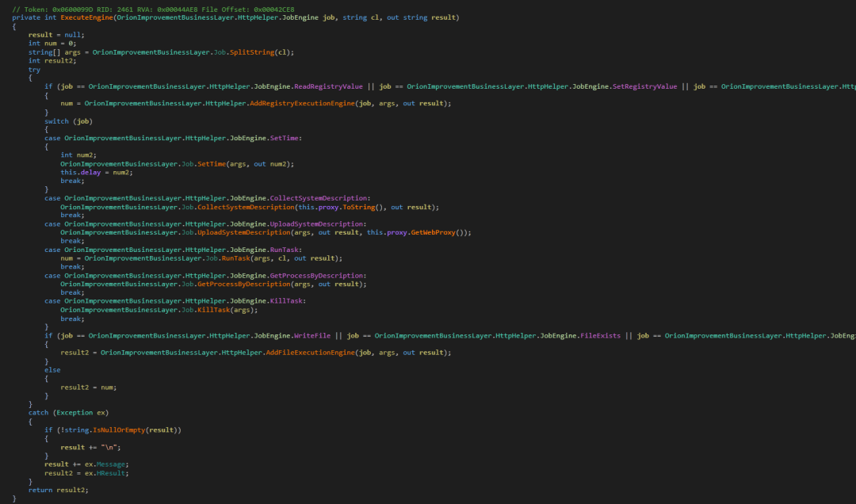Click the IsNullOrEmpty method call
The height and width of the screenshot is (504, 856).
coord(119,430)
